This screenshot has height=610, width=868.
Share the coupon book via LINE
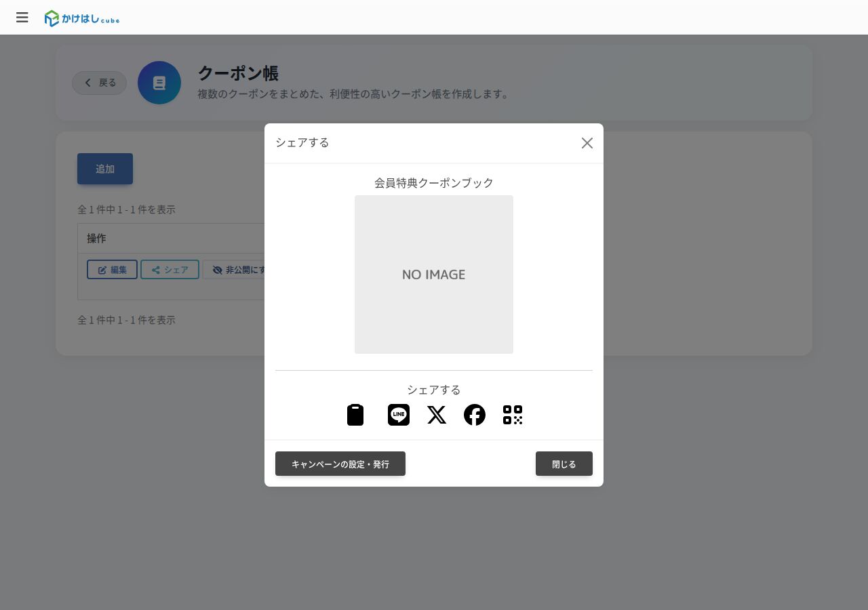(399, 415)
